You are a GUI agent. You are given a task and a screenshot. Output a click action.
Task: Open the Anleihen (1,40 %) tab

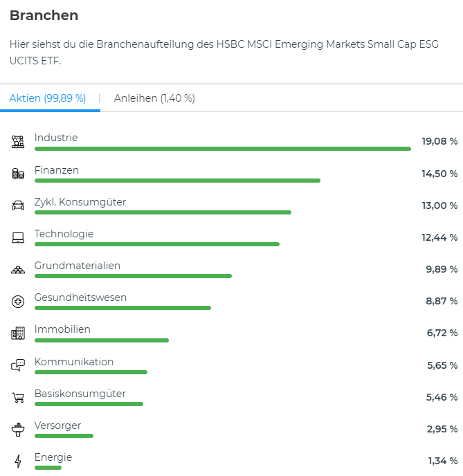point(154,98)
